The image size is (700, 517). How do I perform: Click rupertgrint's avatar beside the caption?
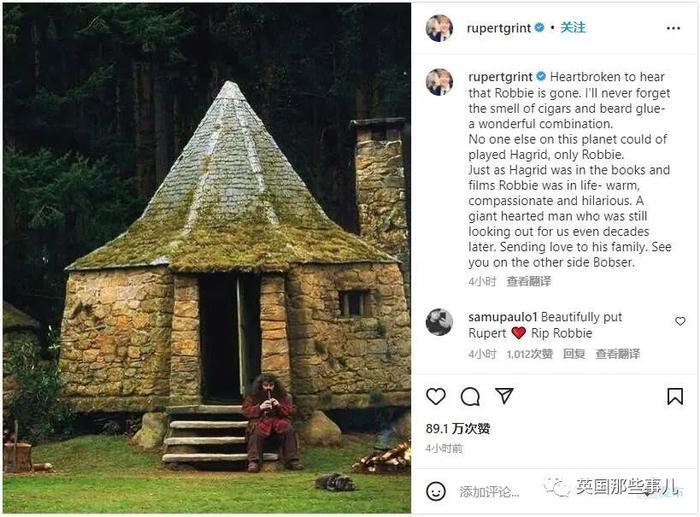(439, 82)
